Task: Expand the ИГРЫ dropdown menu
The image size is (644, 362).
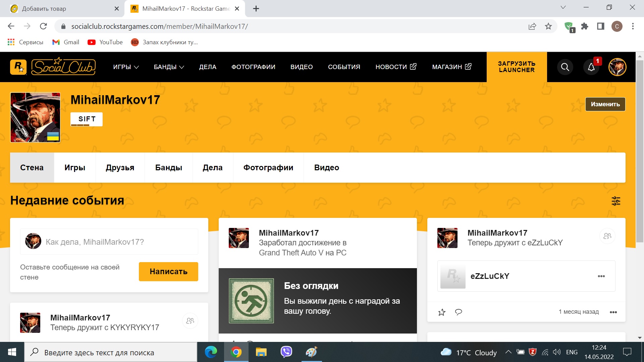Action: tap(126, 67)
